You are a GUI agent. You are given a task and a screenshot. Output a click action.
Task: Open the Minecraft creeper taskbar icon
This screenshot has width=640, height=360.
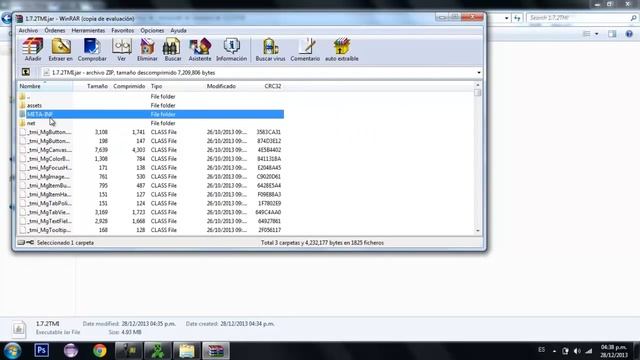click(x=158, y=351)
